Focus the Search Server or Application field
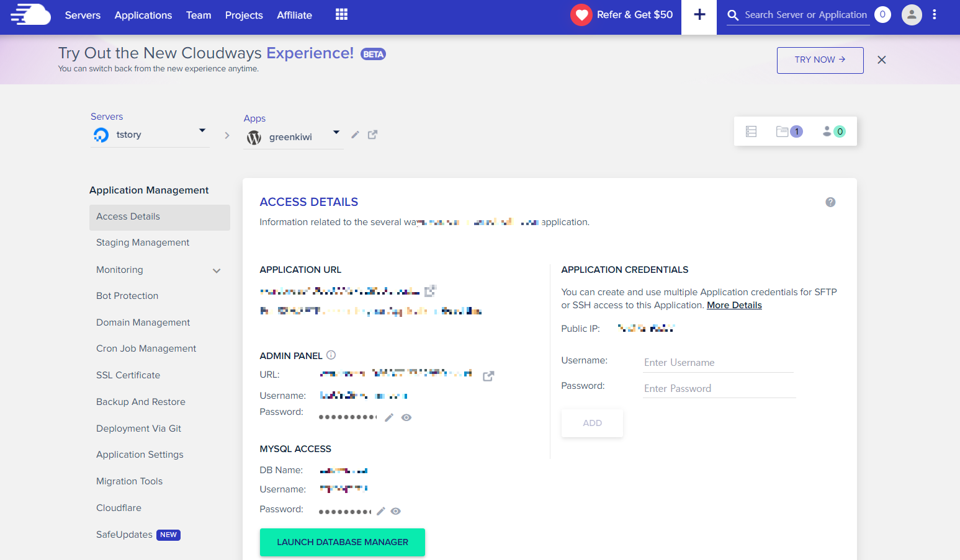Viewport: 960px width, 560px height. coord(805,15)
